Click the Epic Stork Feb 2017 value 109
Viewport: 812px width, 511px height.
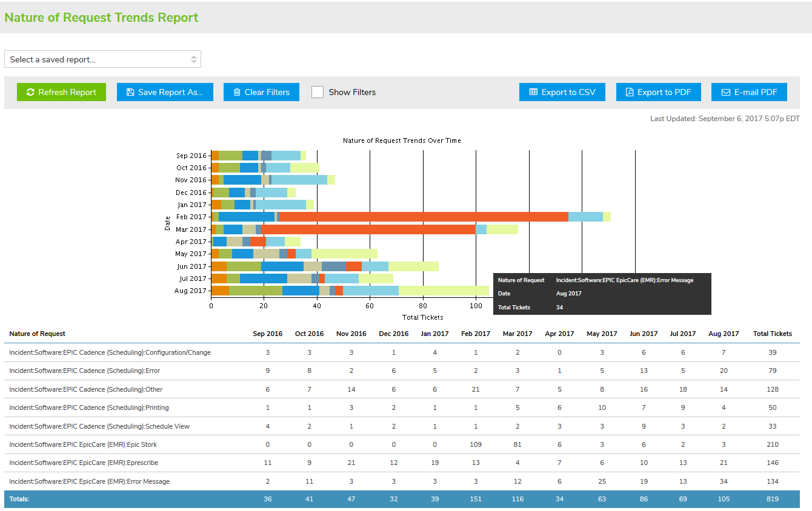point(476,444)
